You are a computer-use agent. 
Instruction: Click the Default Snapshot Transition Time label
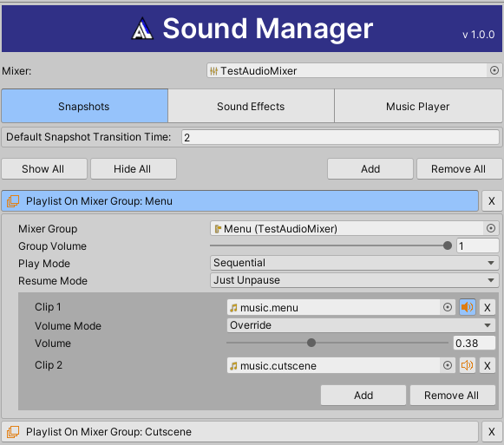pos(88,137)
